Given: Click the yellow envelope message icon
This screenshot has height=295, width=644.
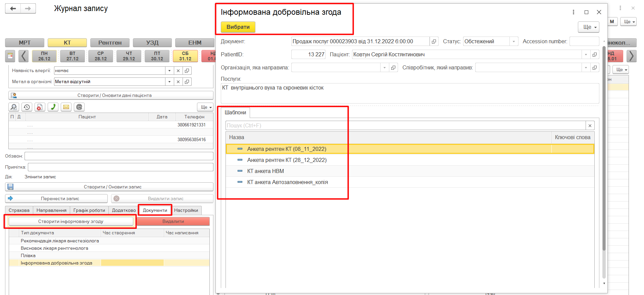Looking at the screenshot, I should 66,107.
